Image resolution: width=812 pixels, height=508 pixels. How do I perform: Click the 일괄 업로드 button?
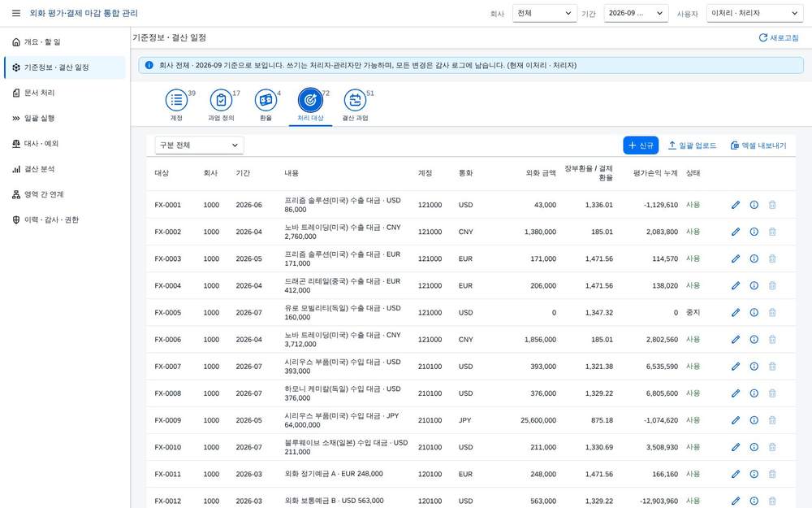pos(693,145)
